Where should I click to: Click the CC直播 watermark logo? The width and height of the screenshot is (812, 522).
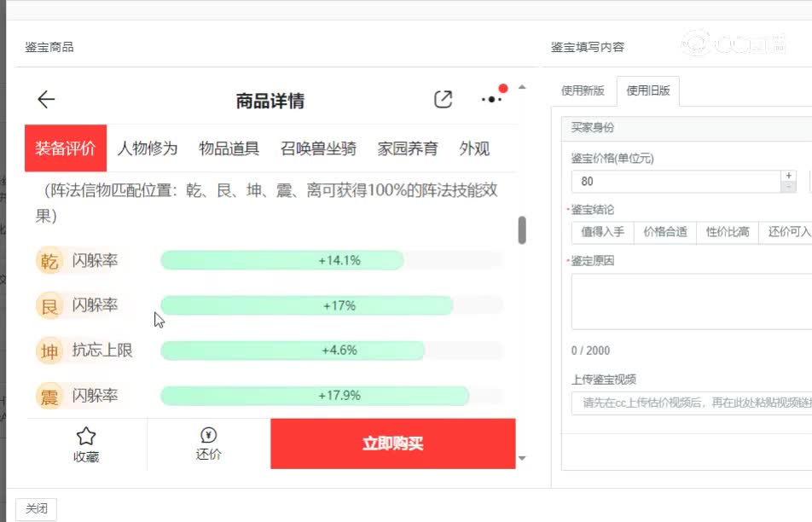pyautogui.click(x=729, y=43)
